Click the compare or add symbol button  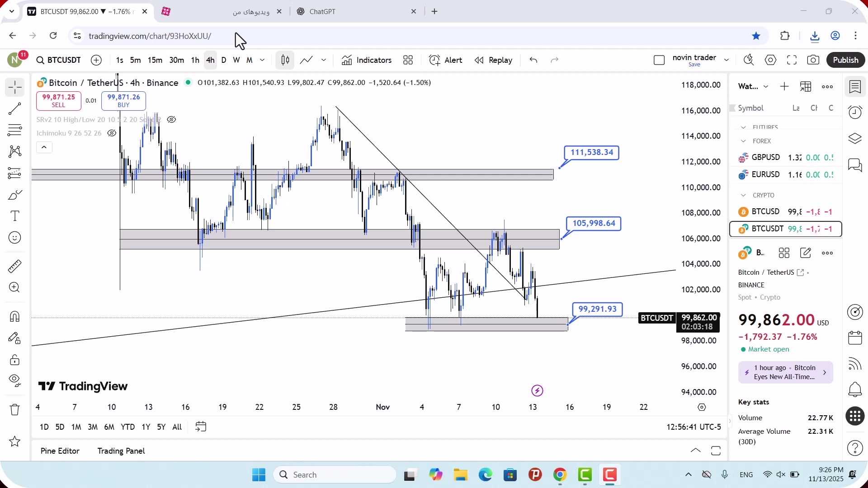pyautogui.click(x=96, y=60)
